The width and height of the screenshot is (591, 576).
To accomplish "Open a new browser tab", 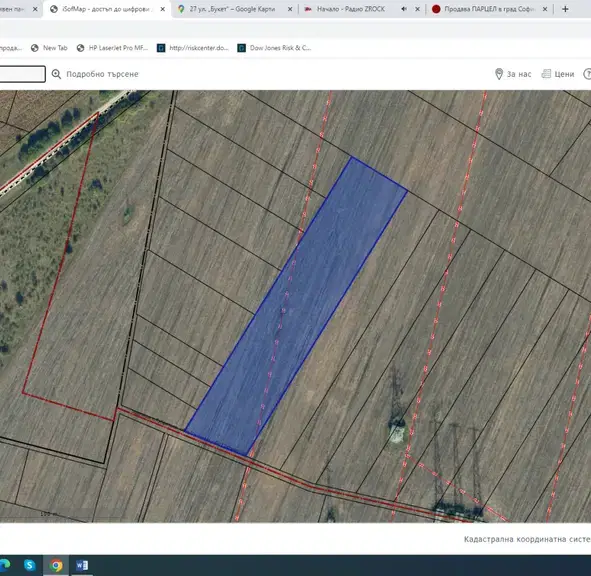I will pyautogui.click(x=565, y=9).
